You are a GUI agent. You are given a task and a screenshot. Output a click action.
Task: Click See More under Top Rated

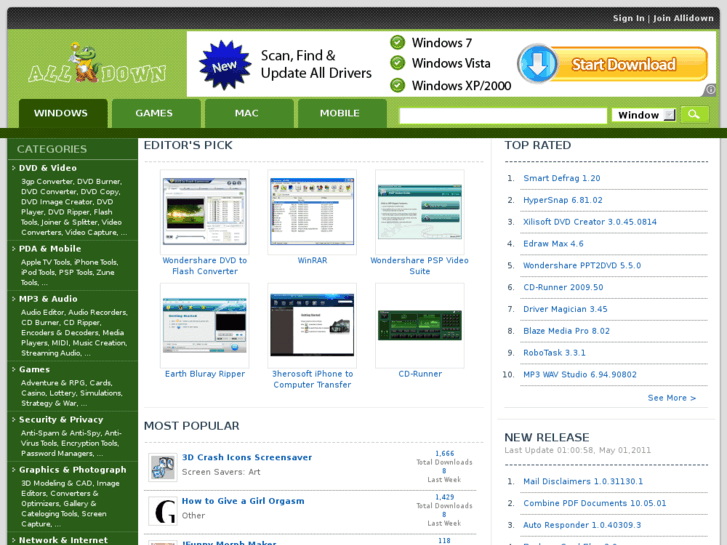[672, 398]
